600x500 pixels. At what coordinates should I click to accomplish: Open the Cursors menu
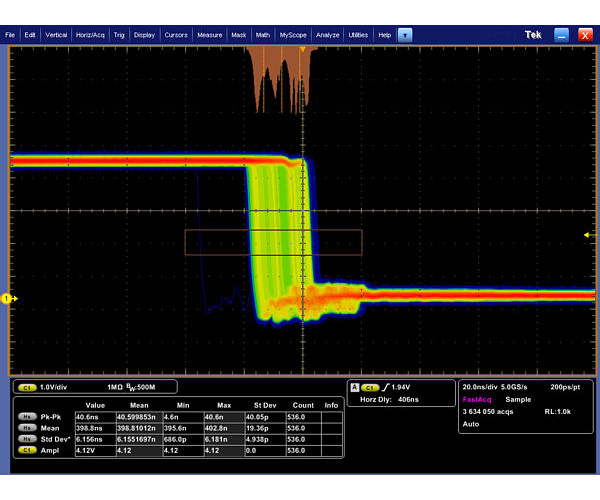[x=176, y=35]
